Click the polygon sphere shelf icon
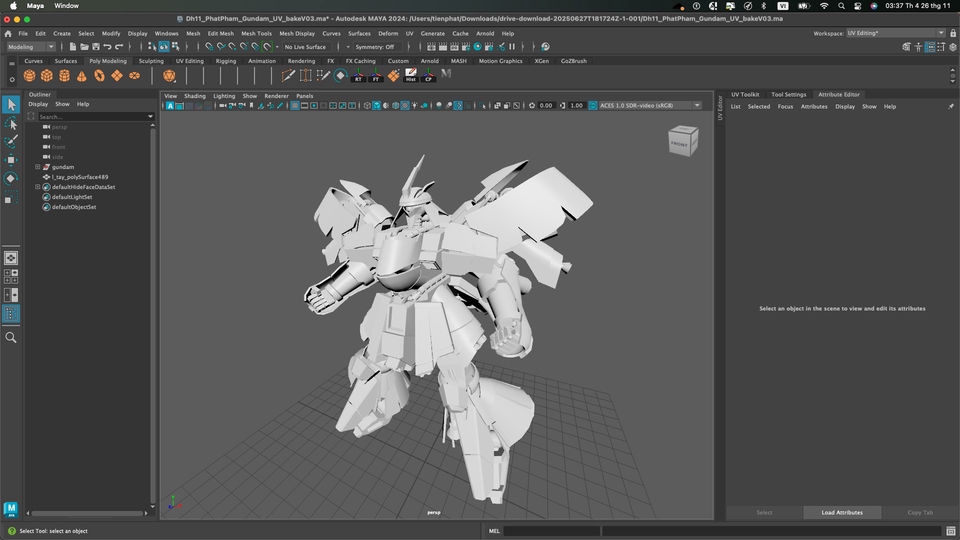Screen dimensions: 960x540 click(x=30, y=76)
